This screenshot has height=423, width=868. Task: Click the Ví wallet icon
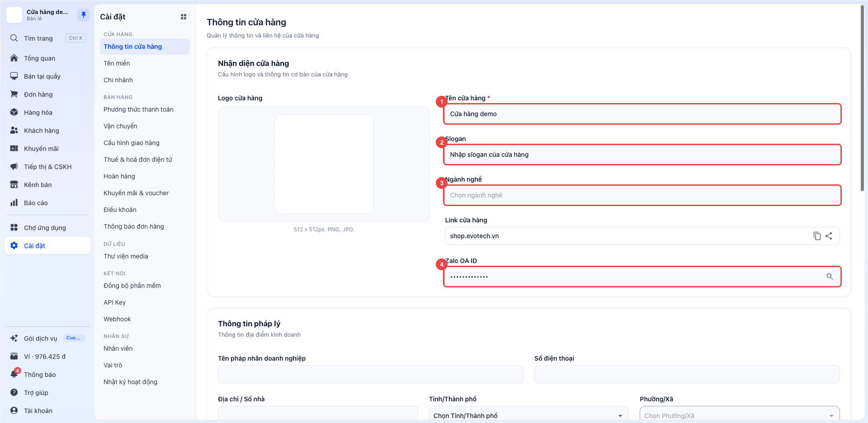click(14, 356)
